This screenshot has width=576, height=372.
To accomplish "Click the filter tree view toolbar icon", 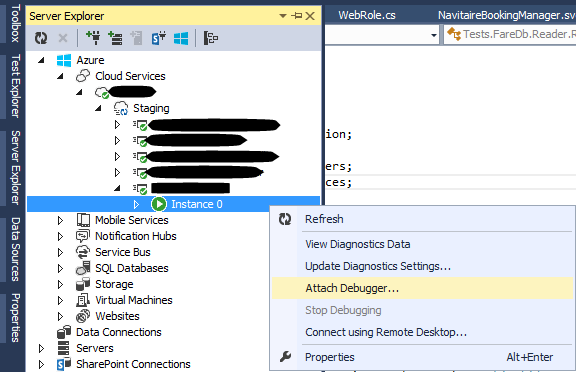I will pos(210,38).
